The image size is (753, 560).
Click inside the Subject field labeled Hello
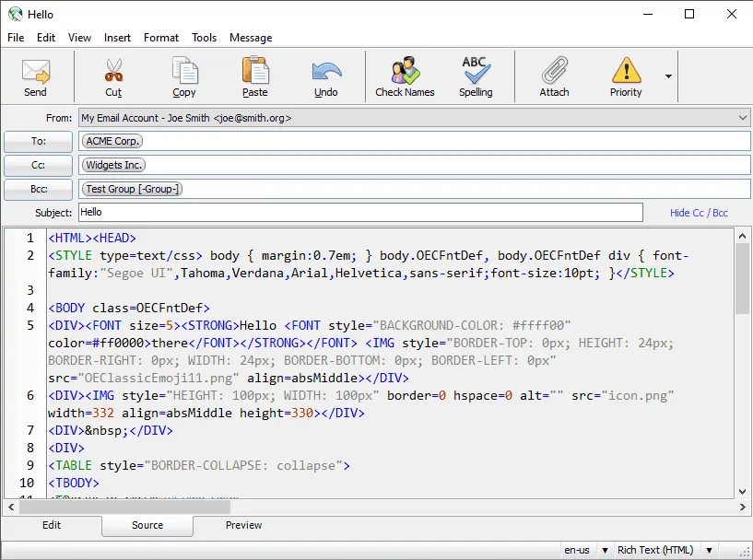(276, 212)
